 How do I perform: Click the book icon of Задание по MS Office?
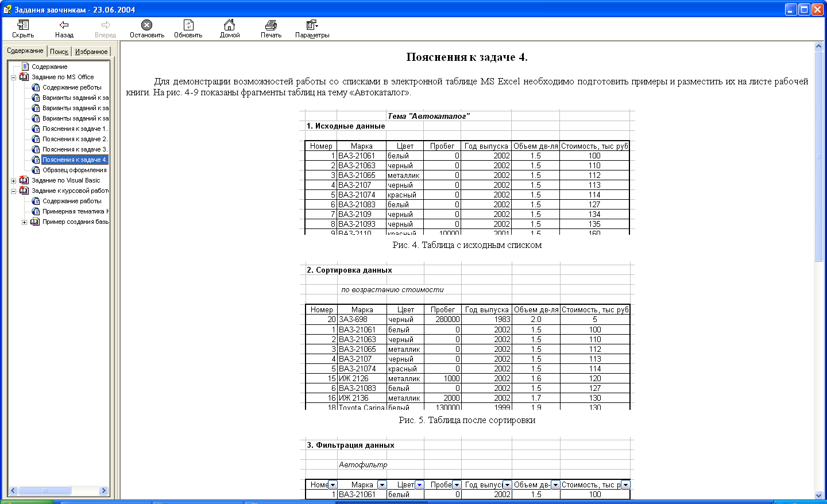click(24, 77)
